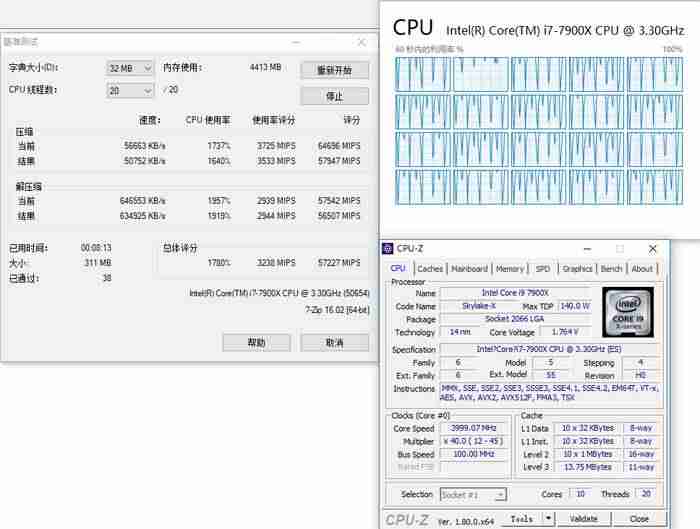
Task: Click the Validate button in CPU-Z
Action: click(x=584, y=519)
